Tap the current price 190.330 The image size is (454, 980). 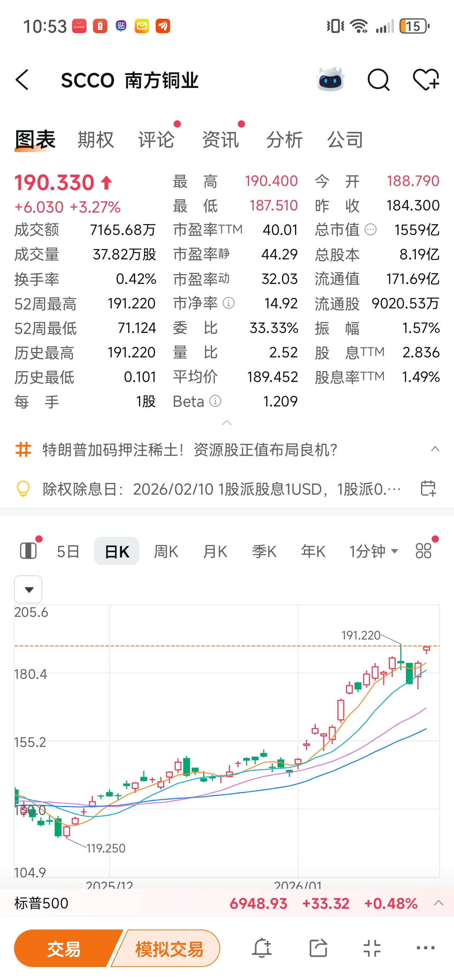[54, 182]
